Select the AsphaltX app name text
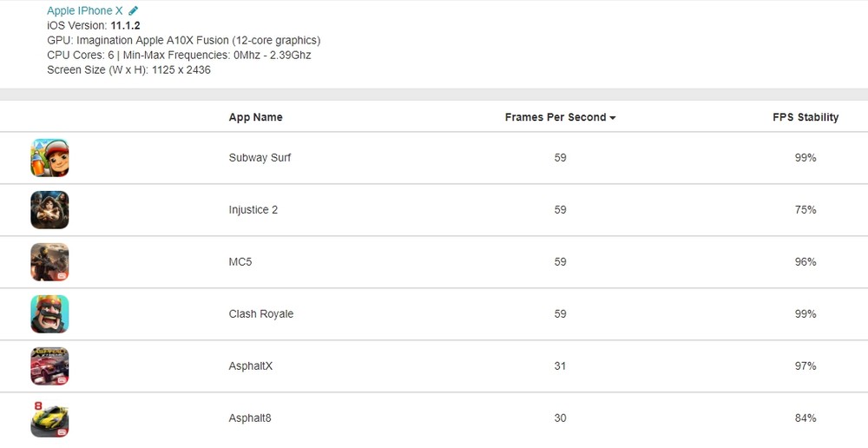Screen dimensions: 868x448 pos(251,366)
